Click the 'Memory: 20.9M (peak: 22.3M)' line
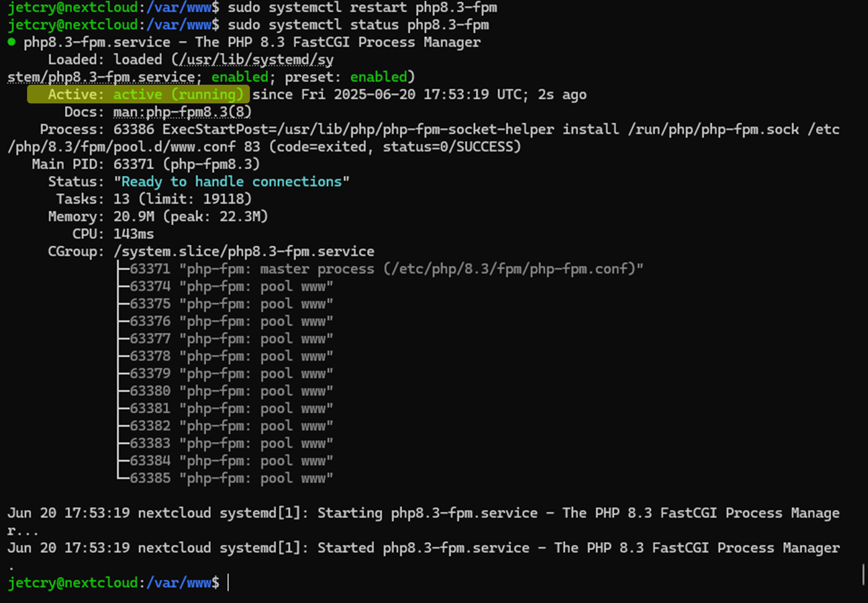 coord(158,217)
